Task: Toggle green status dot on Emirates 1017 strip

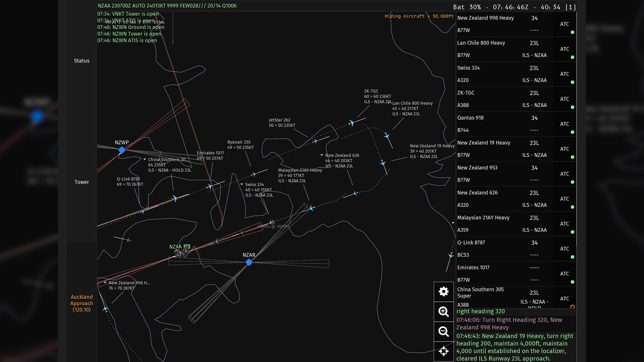Action: [x=572, y=282]
